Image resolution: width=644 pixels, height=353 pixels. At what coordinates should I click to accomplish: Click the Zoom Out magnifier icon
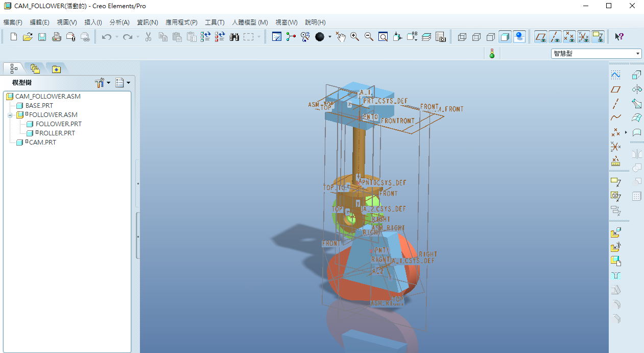369,37
